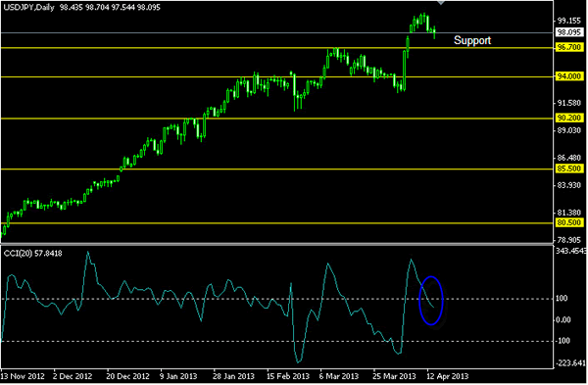Click the current price 98.095 label
The image size is (588, 385).
click(568, 32)
